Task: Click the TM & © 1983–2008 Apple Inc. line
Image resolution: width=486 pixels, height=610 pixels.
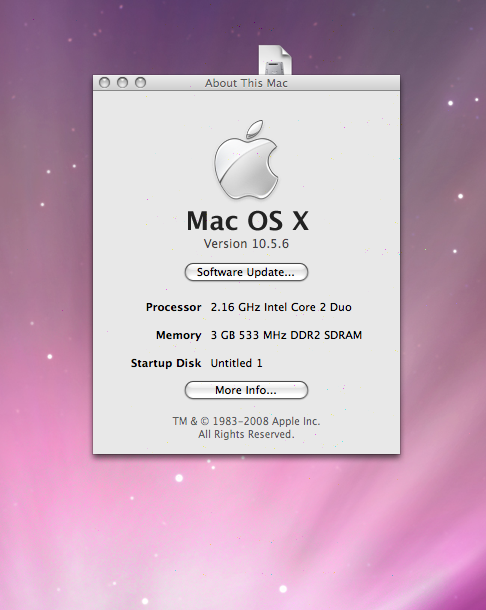Action: (x=246, y=421)
